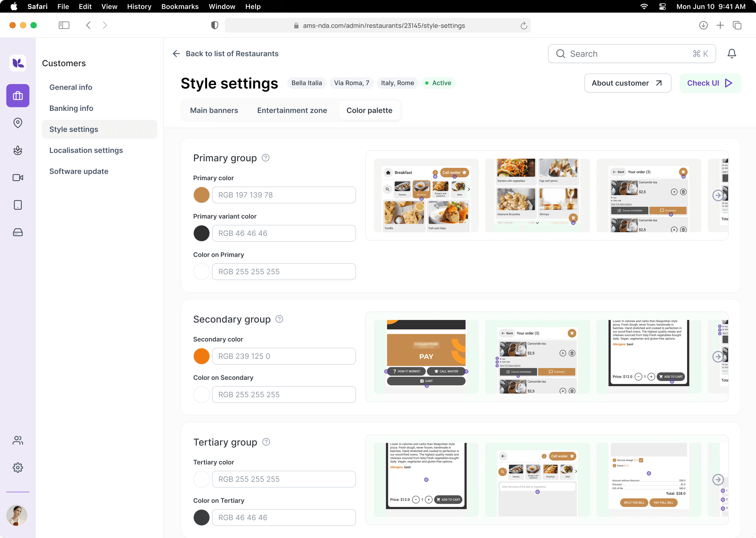Open the location pin sidebar icon
The image size is (756, 538).
coord(18,123)
